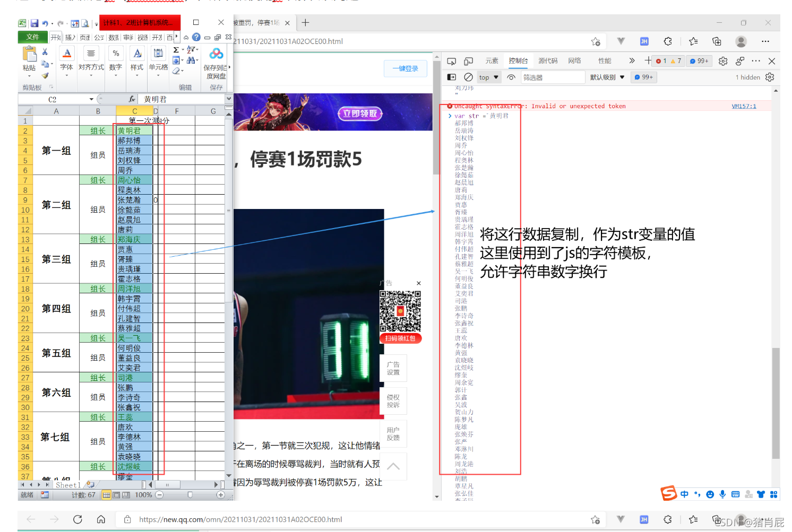The height and width of the screenshot is (532, 792).
Task: Open Excel help question mark icon
Action: coord(196,37)
